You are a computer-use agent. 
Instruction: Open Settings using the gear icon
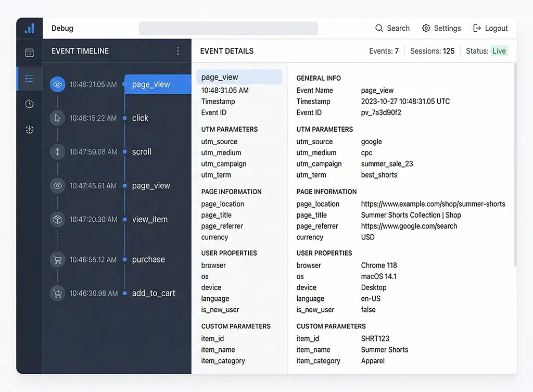[441, 28]
